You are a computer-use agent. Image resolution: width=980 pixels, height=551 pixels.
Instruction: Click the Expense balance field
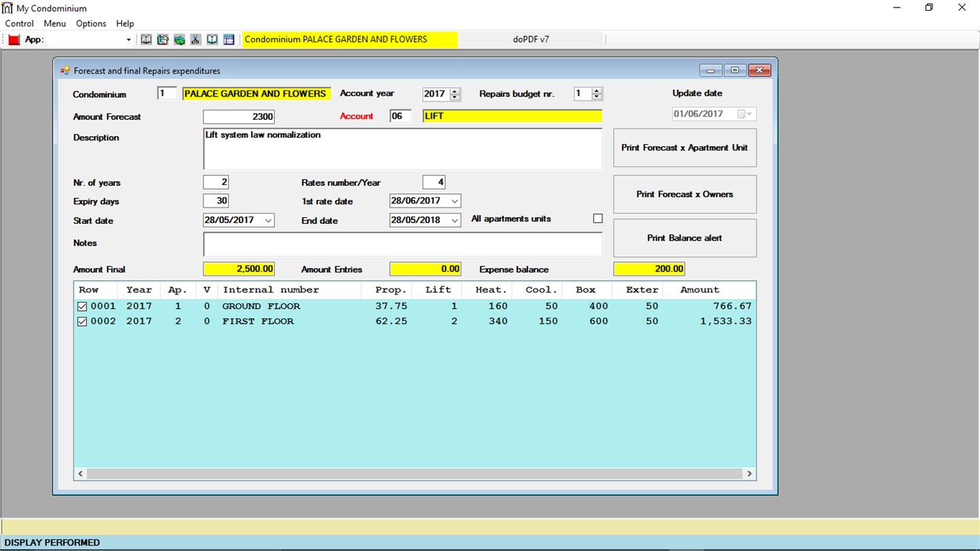649,269
